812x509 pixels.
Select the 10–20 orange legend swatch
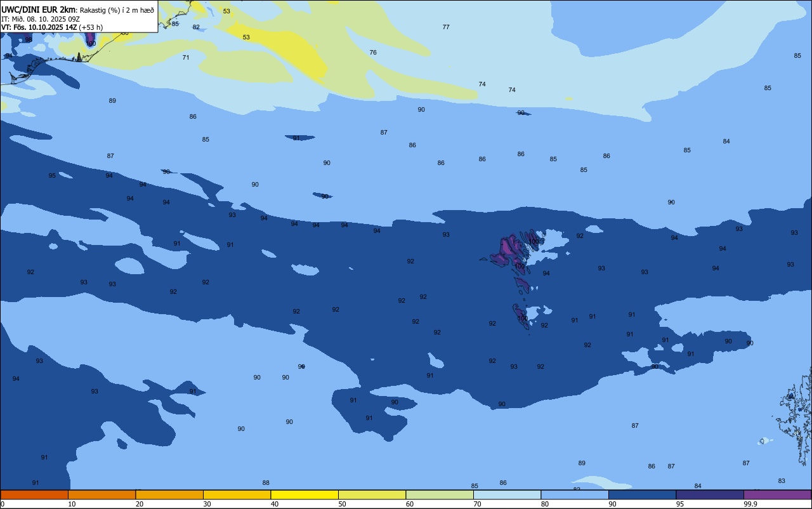click(101, 494)
